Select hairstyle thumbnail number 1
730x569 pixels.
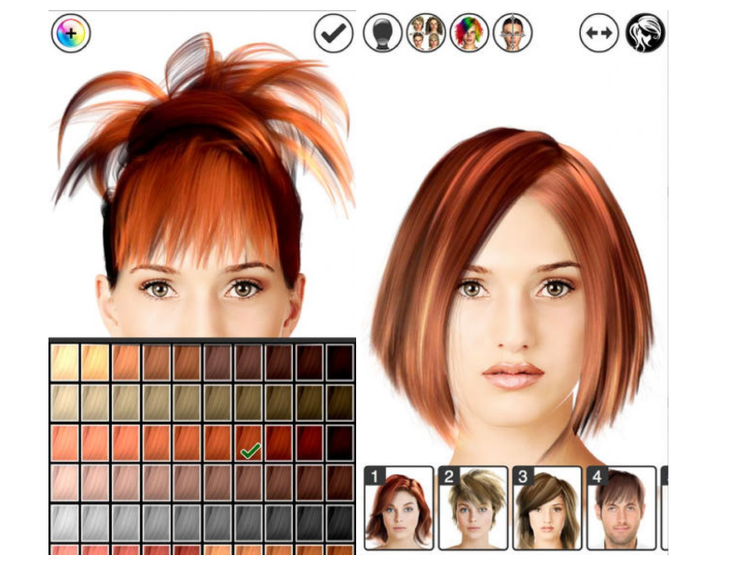(399, 508)
